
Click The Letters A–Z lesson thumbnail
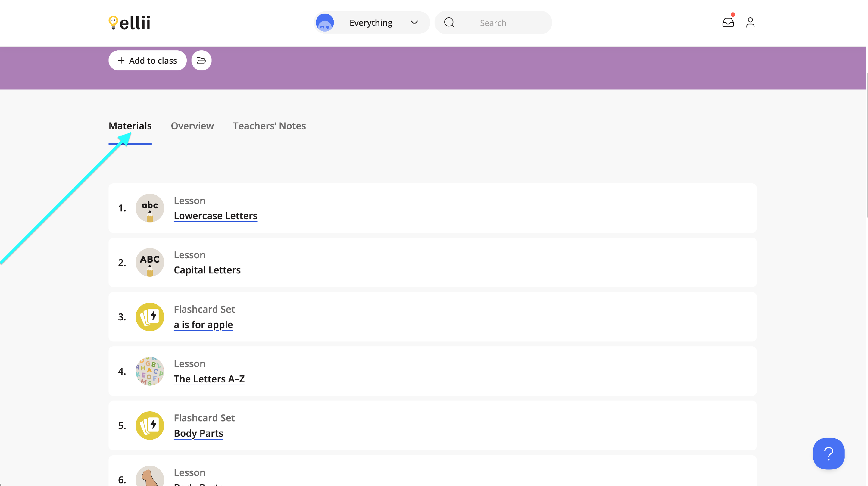(x=150, y=371)
